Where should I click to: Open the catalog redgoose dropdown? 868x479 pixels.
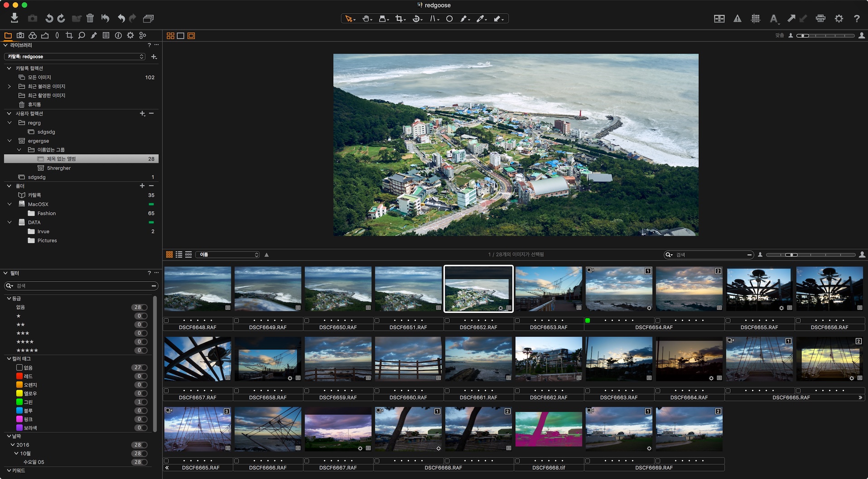(75, 57)
